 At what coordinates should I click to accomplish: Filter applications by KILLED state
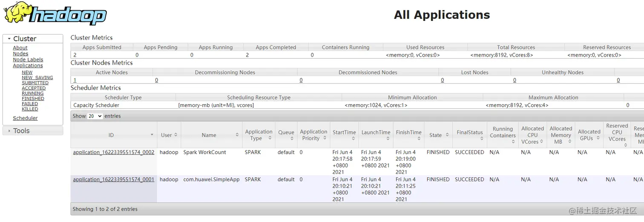(30, 109)
